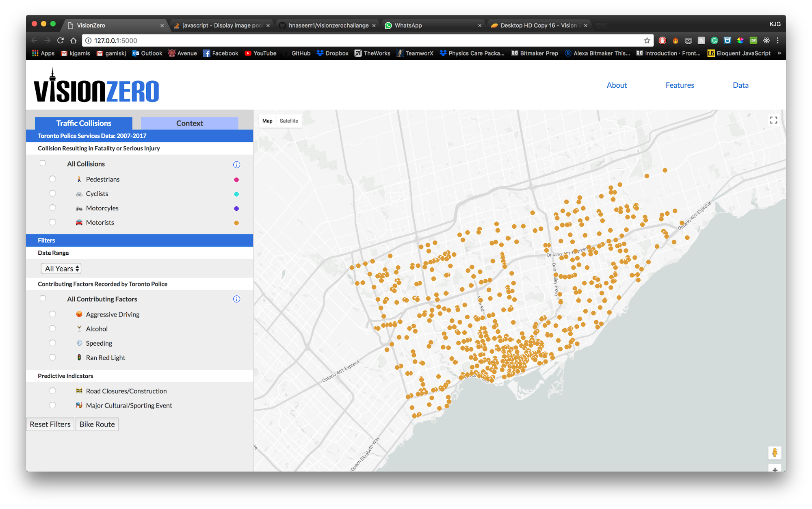The width and height of the screenshot is (812, 509).
Task: Select the Pedestrians radio button
Action: [52, 179]
